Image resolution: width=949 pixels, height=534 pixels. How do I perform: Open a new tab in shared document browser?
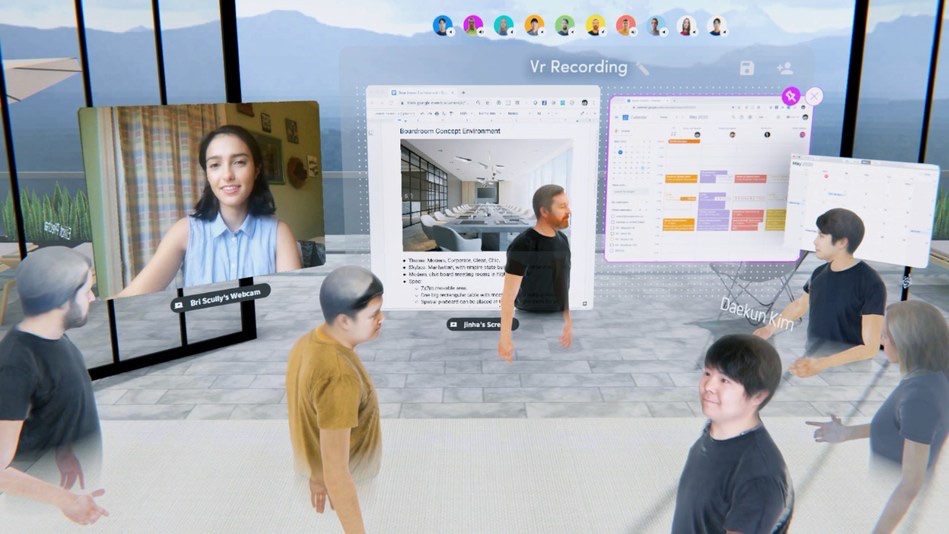tap(463, 93)
